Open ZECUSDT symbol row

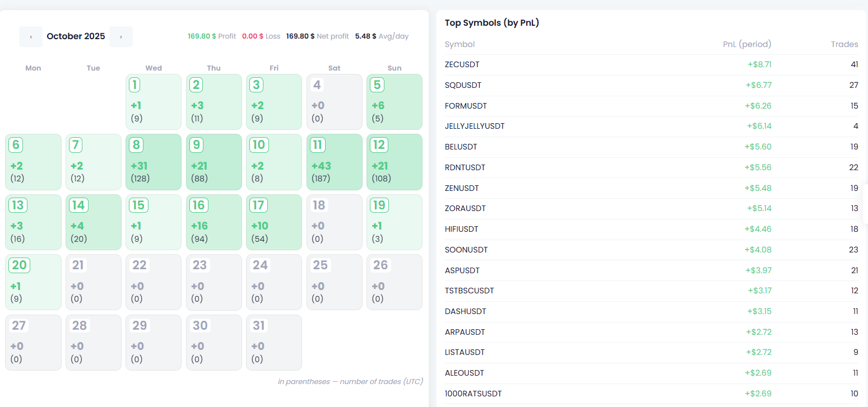pos(462,65)
